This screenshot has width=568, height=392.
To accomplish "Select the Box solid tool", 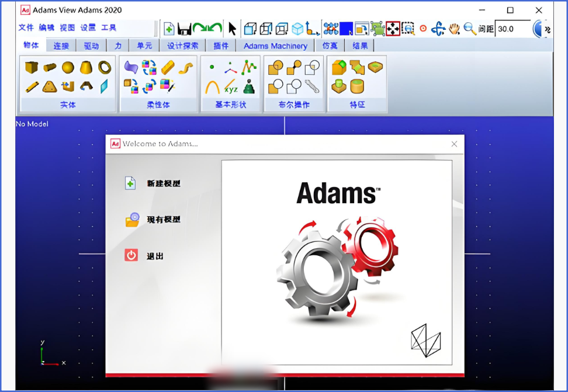I will click(x=32, y=67).
